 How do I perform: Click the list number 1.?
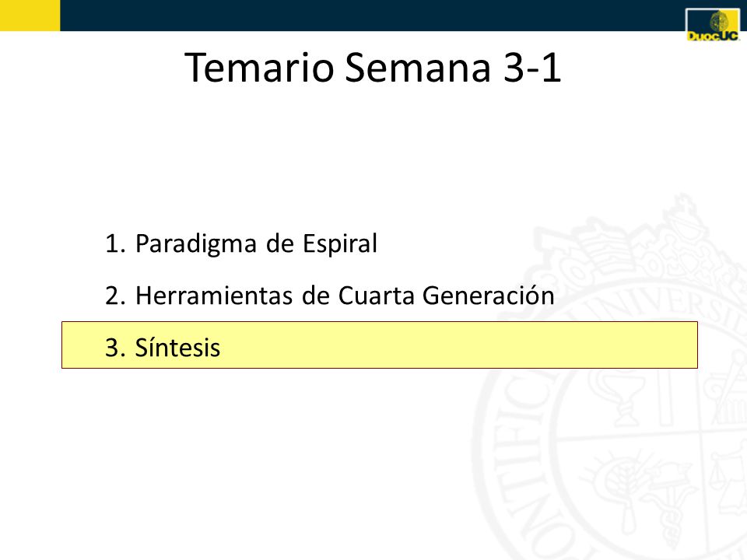115,243
